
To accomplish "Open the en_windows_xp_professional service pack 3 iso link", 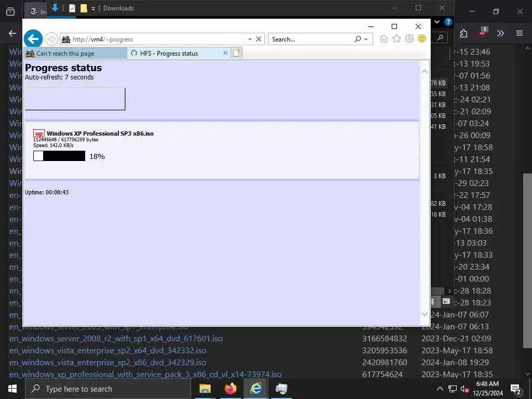I will point(145,375).
